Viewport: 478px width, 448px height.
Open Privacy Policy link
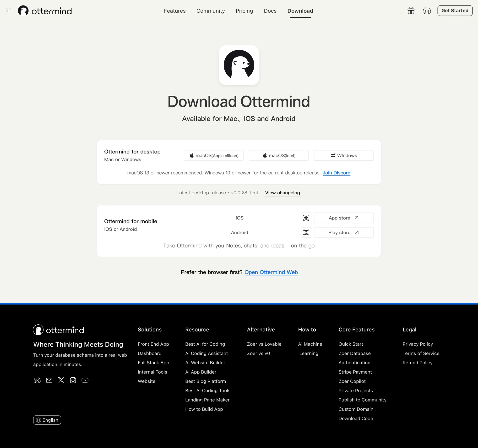(418, 344)
